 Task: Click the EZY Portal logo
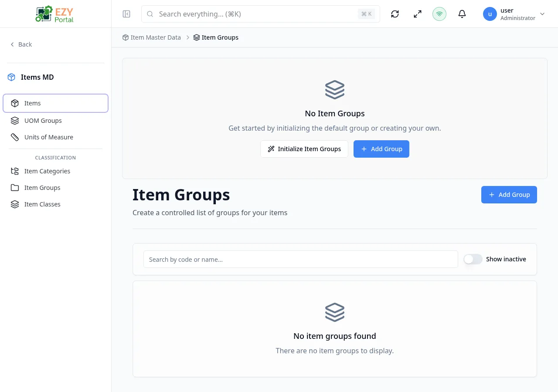[x=54, y=14]
